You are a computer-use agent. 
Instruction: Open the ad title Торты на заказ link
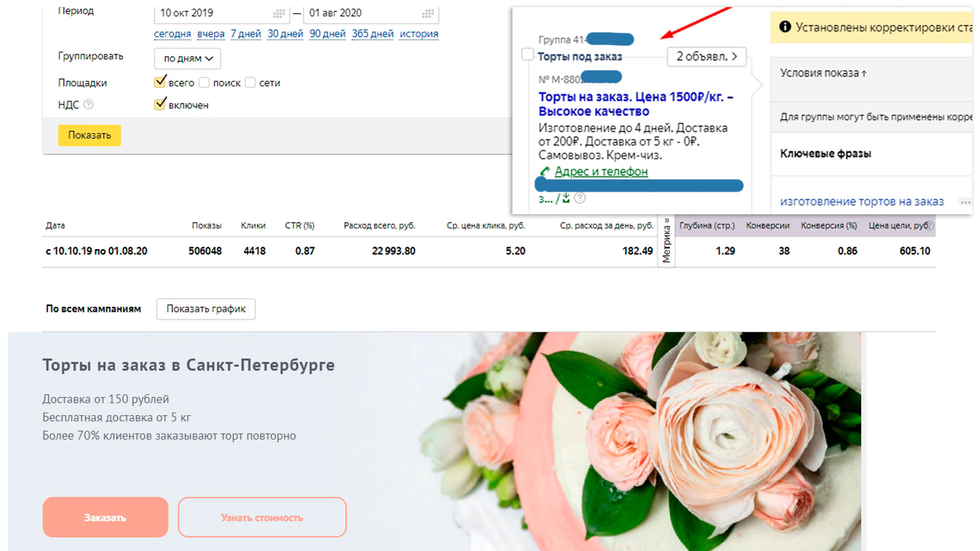click(636, 104)
